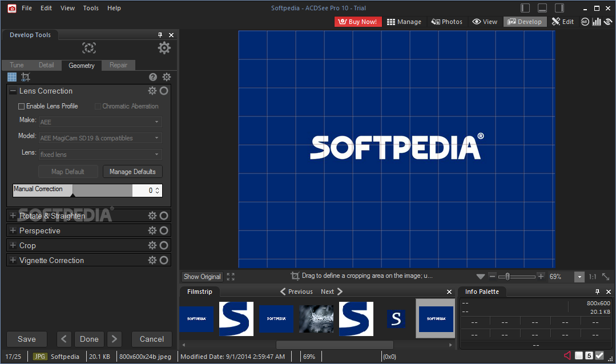The width and height of the screenshot is (616, 364).
Task: Expand the Crop group
Action: click(13, 245)
